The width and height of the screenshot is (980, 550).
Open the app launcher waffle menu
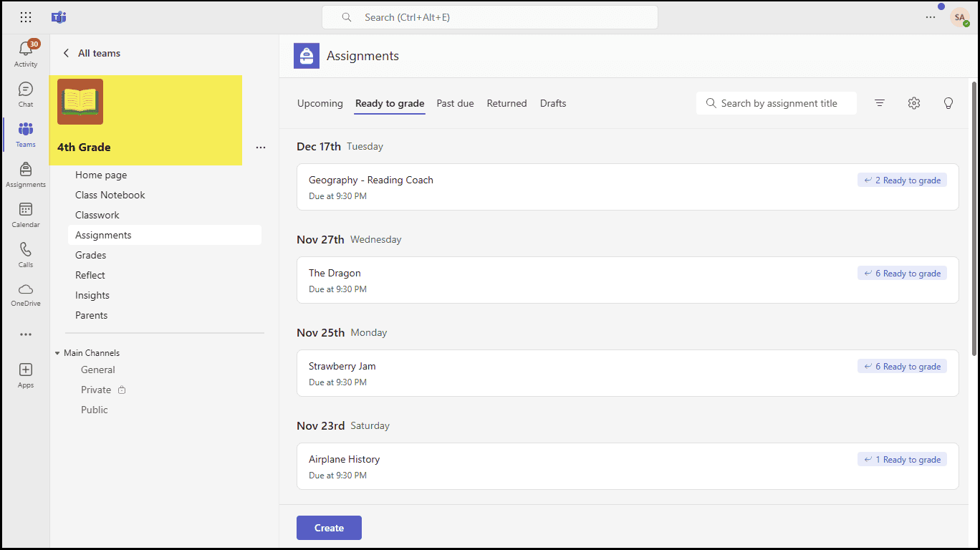click(25, 16)
